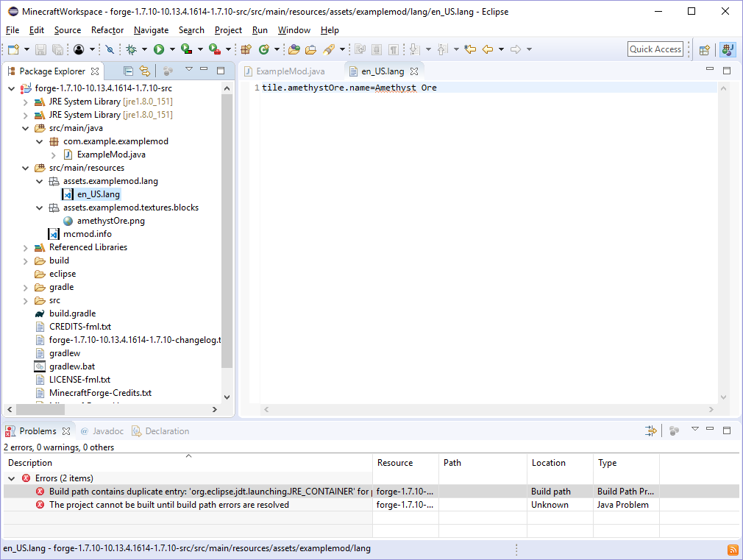Click the New Java Package icon
Viewport: 743px width, 560px height.
(246, 49)
